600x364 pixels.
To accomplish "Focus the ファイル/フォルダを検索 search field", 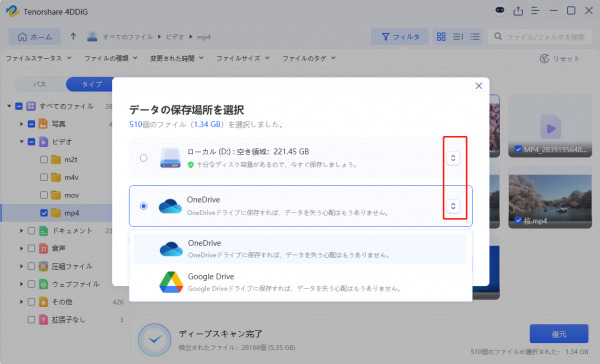I will pyautogui.click(x=540, y=37).
